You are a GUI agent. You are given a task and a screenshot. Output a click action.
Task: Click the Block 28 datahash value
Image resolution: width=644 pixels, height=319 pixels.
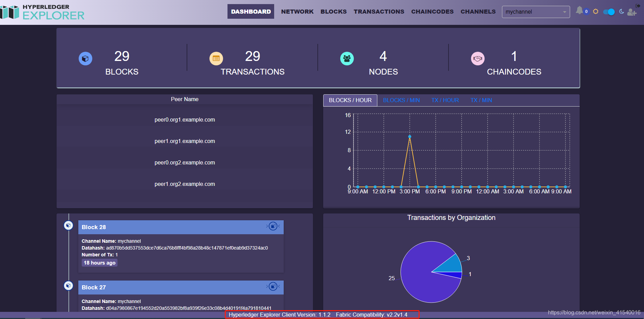187,248
